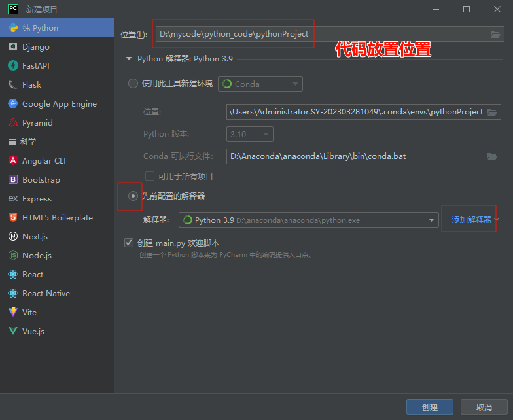Uncheck 创建 main.py 欢迎脚本 checkbox
The image size is (513, 420).
[129, 243]
